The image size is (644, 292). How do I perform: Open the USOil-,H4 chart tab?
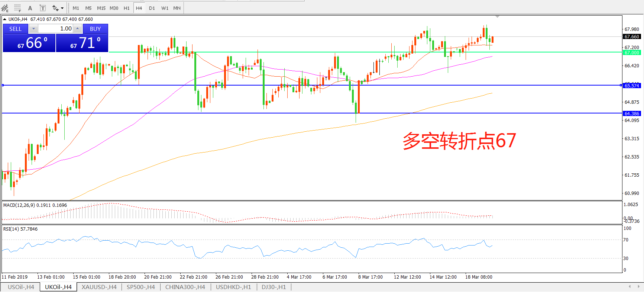tap(21, 287)
